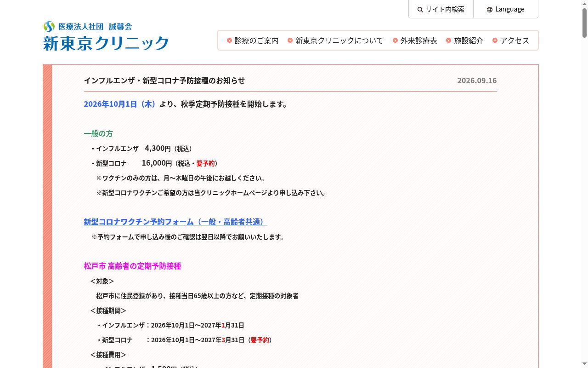Click the globe icon beside Language

(x=490, y=10)
